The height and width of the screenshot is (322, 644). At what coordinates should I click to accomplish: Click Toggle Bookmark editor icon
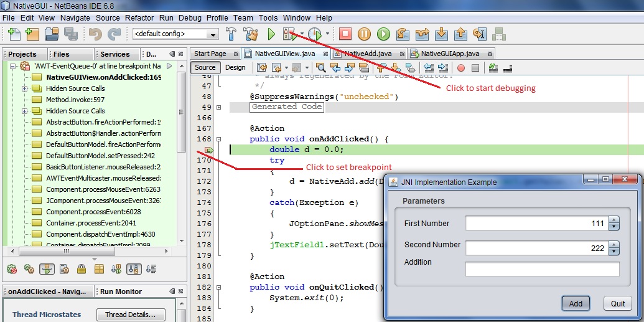410,68
